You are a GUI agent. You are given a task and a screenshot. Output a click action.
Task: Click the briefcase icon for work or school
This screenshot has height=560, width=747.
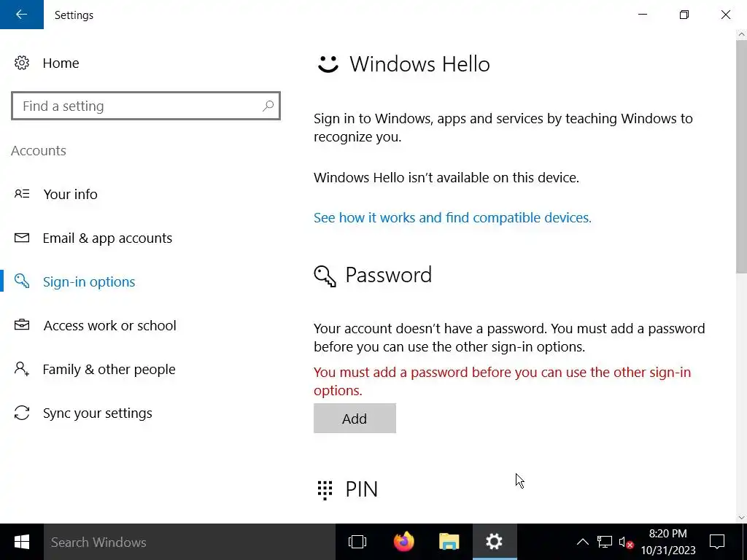[x=22, y=324]
